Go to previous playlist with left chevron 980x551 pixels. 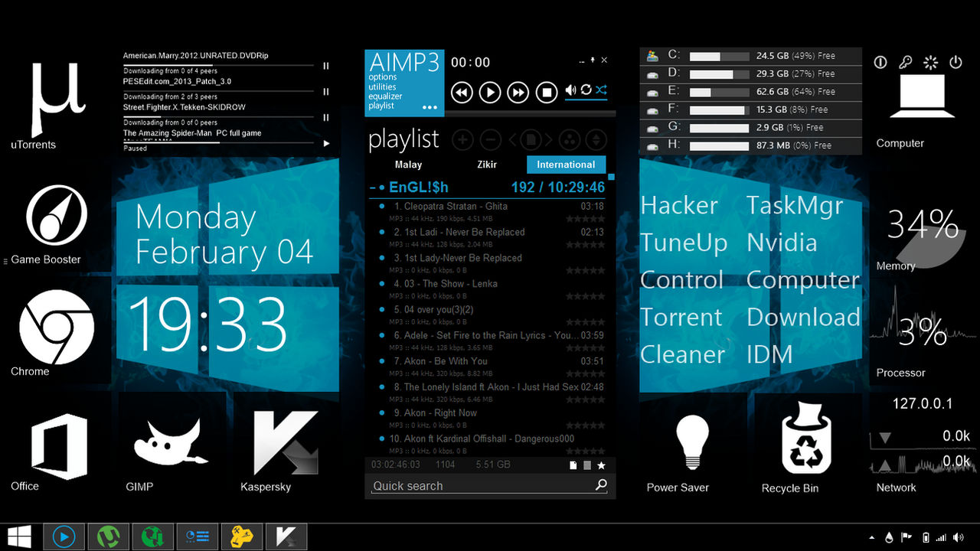[513, 140]
